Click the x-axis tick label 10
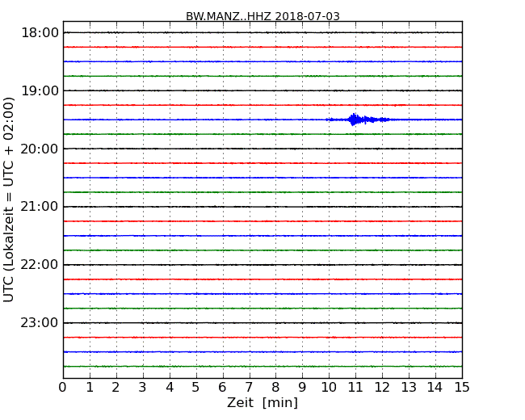Viewport: 525px width, 420px height. pyautogui.click(x=329, y=387)
